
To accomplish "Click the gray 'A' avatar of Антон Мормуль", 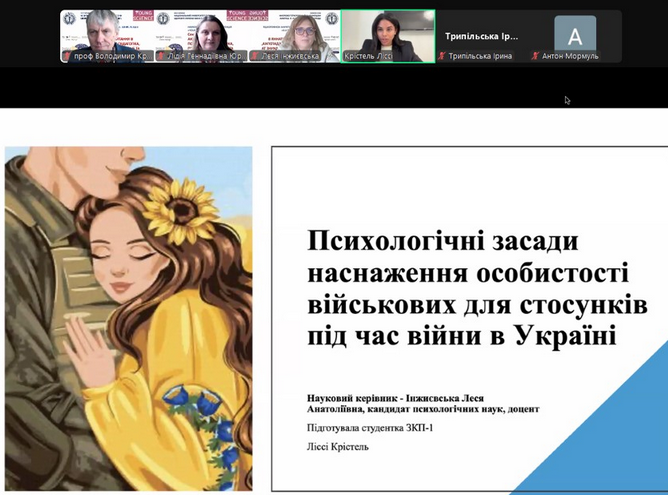I will (575, 33).
